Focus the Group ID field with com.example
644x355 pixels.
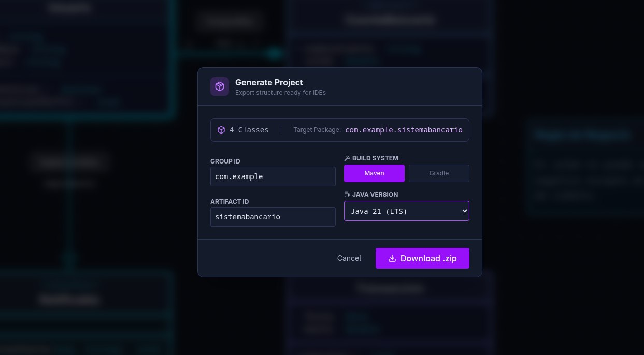point(273,176)
